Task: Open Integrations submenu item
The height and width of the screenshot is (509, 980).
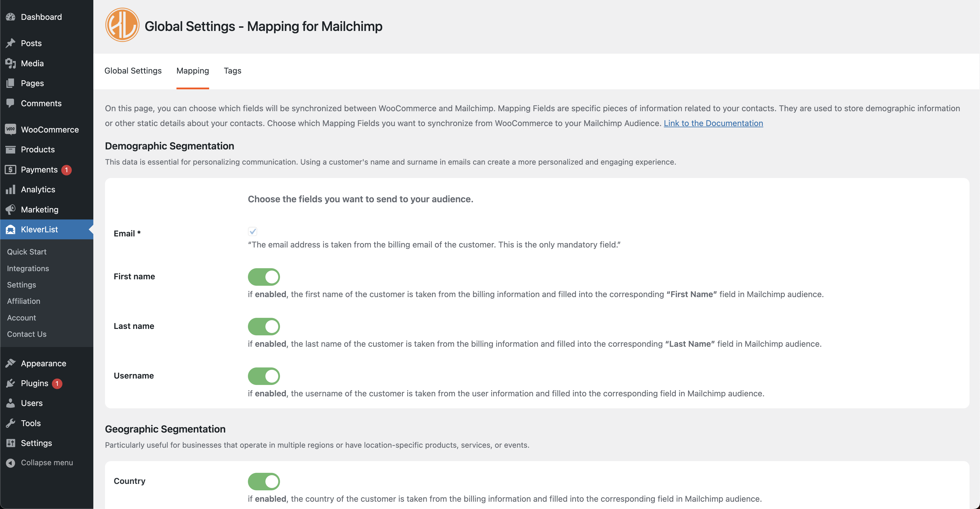Action: (28, 269)
